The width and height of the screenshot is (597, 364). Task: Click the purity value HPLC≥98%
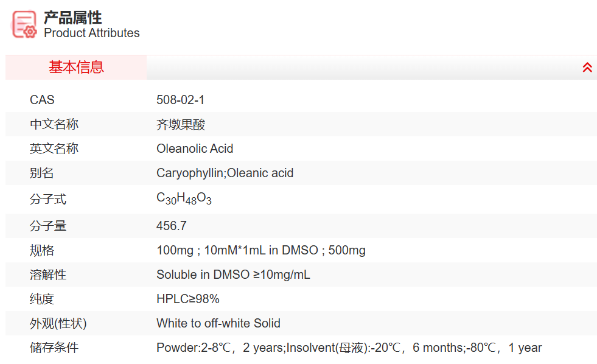187,299
